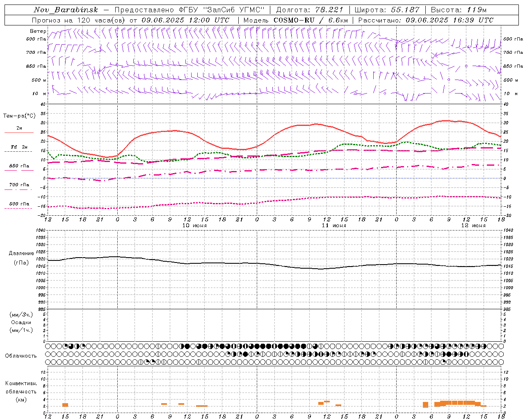Select the 'Тем-ра(°C)' temperature panel label
Screen dimensions: 525x420
(19, 116)
